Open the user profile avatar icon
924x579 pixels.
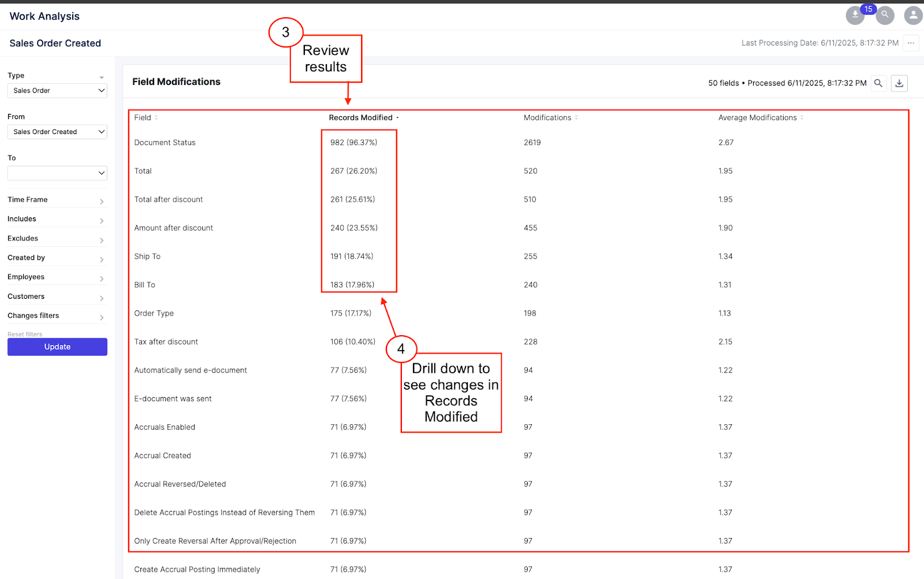(913, 15)
